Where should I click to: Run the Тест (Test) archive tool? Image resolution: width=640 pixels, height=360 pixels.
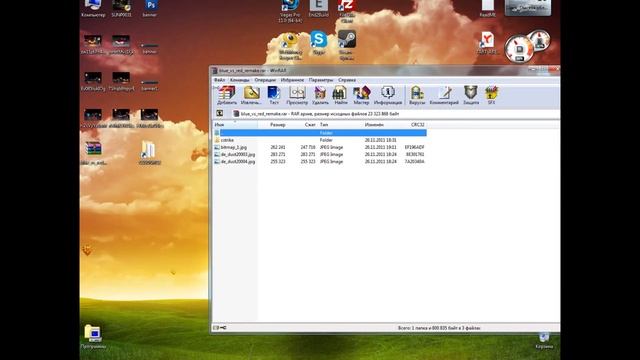pyautogui.click(x=274, y=96)
